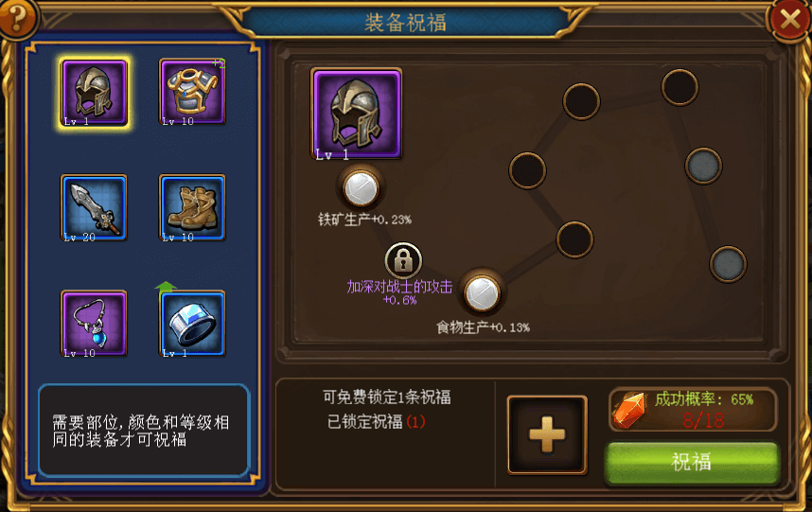812x512 pixels.
Task: Click the green upgrade arrow above the ring
Action: (x=166, y=288)
